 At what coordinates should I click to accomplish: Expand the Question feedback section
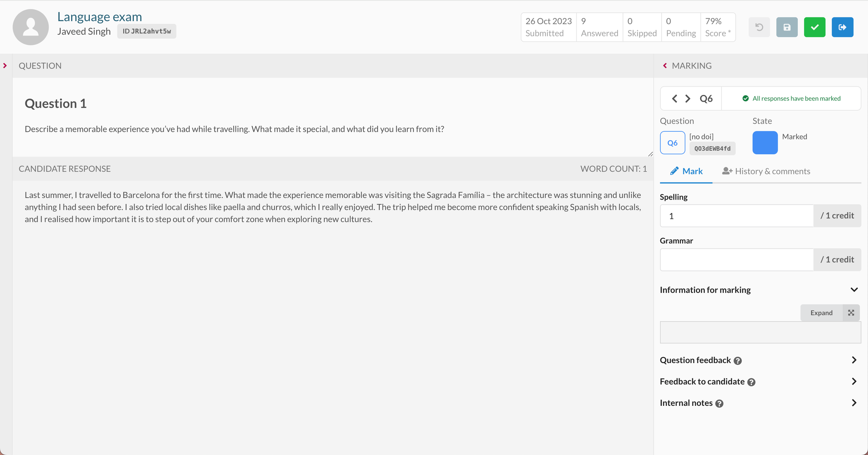pos(854,360)
